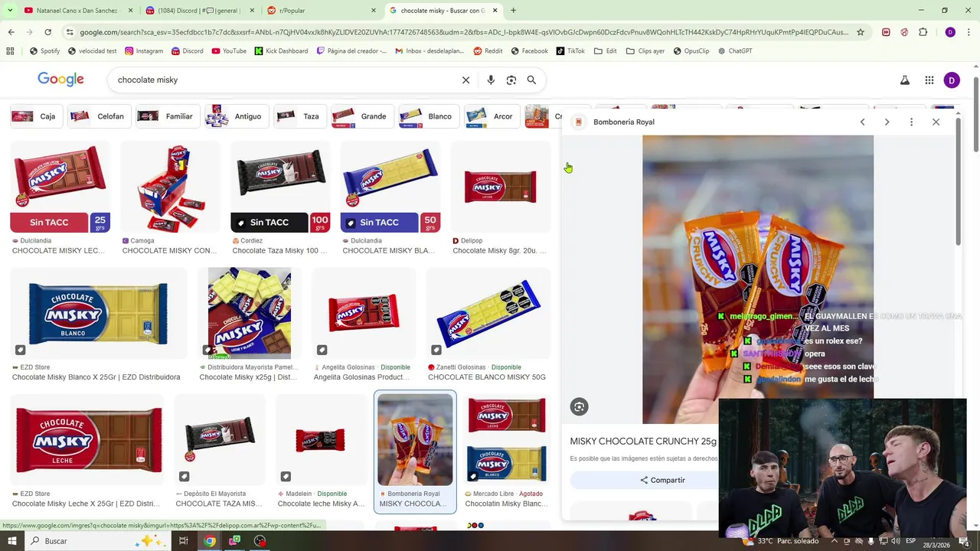This screenshot has height=551, width=980.
Task: Open Google Labs flask icon
Action: (x=905, y=80)
